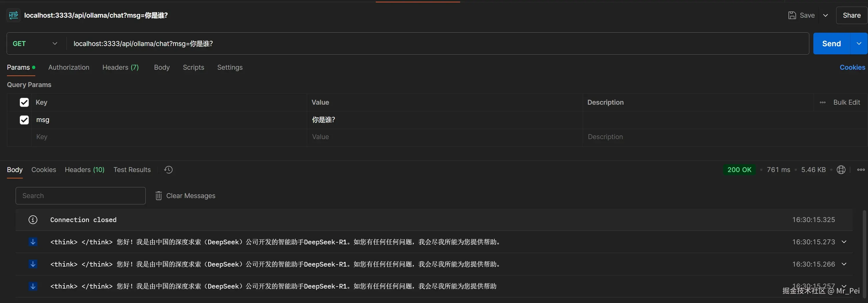Open the response history icon
The image size is (868, 303).
(x=168, y=170)
